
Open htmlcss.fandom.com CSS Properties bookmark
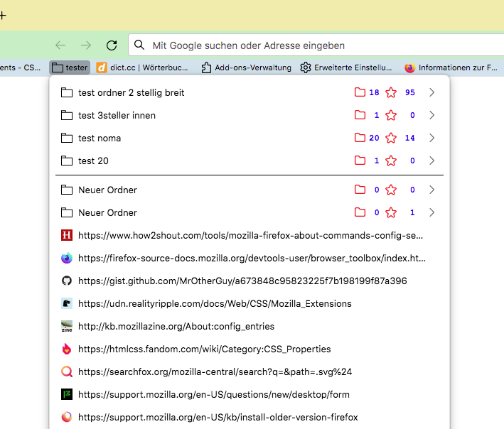pyautogui.click(x=204, y=349)
